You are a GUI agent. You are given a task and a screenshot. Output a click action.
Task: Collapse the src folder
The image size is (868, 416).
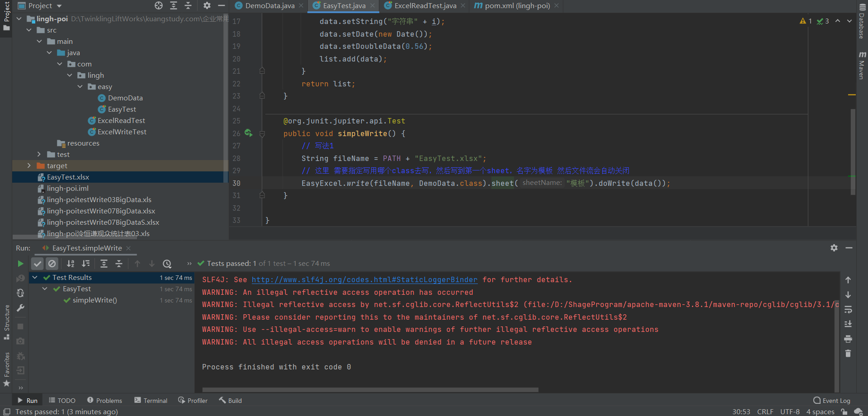click(29, 30)
